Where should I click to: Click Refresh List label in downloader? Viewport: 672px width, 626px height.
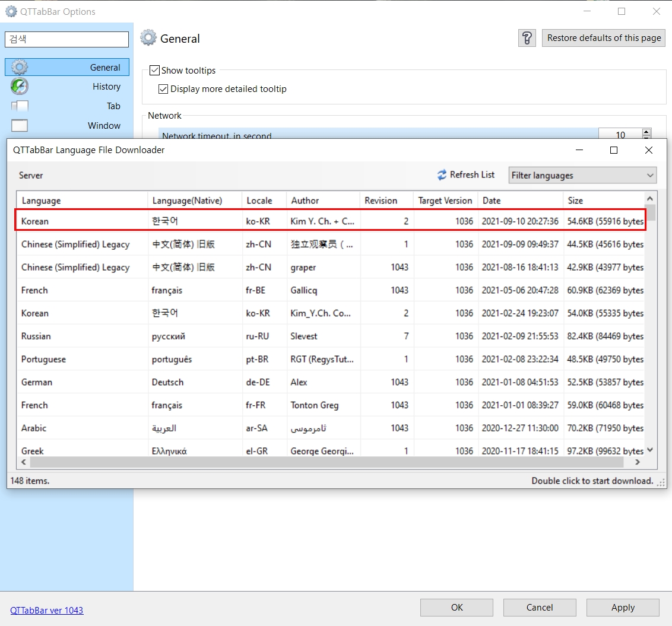click(x=472, y=175)
